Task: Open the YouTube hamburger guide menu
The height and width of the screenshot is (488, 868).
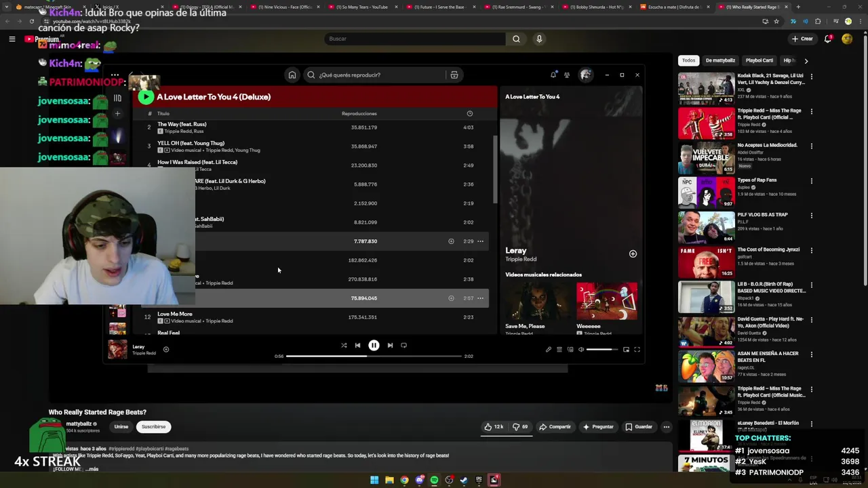Action: tap(12, 39)
